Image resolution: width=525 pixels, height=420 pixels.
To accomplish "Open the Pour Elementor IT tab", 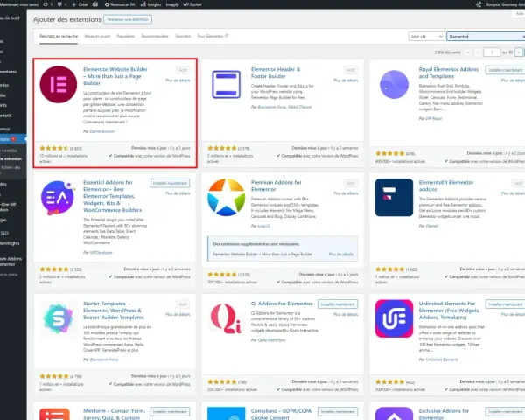I will coord(213,36).
